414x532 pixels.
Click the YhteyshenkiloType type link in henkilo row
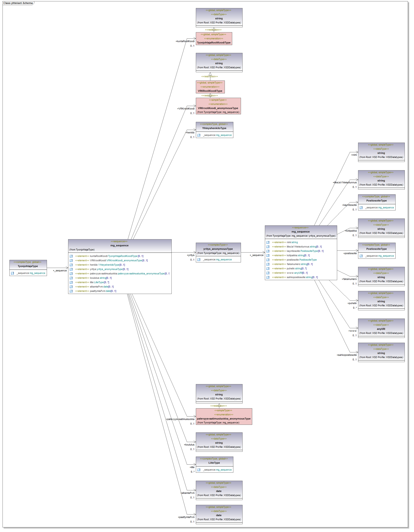[109, 265]
